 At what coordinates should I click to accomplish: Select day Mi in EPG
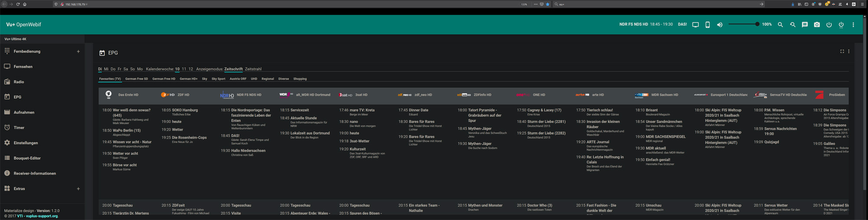(106, 69)
